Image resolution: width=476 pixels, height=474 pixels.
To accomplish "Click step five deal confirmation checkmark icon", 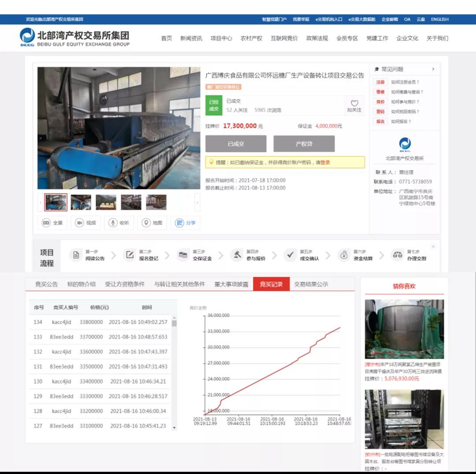I will coord(290,255).
